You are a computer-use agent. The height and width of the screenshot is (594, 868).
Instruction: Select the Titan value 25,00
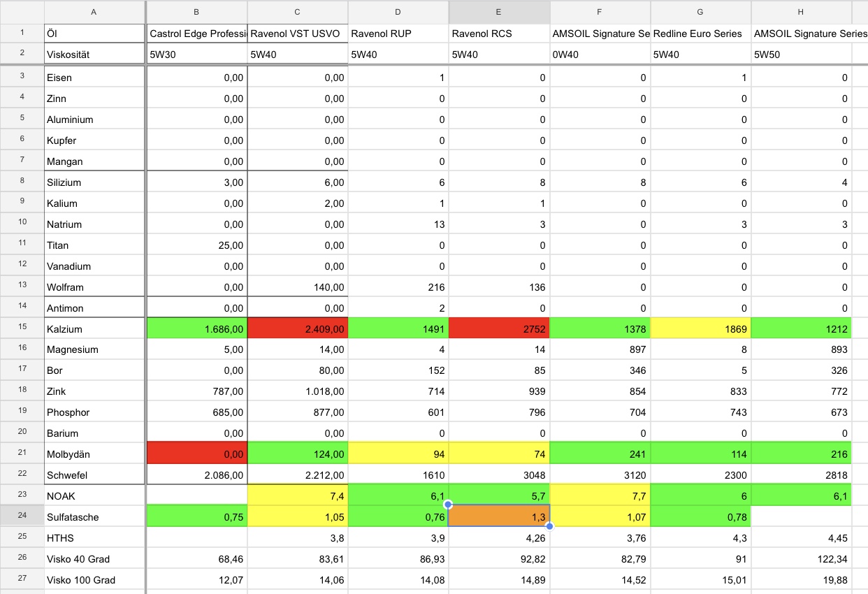[x=197, y=245]
